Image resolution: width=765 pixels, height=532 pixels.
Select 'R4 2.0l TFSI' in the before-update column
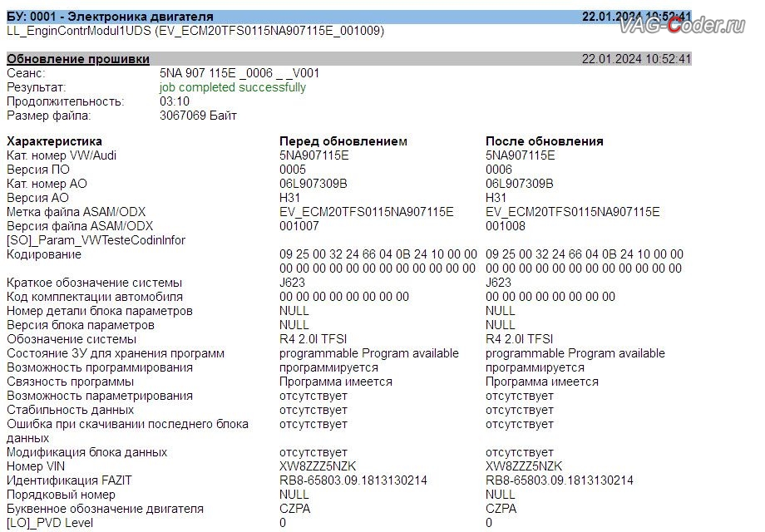pos(313,339)
